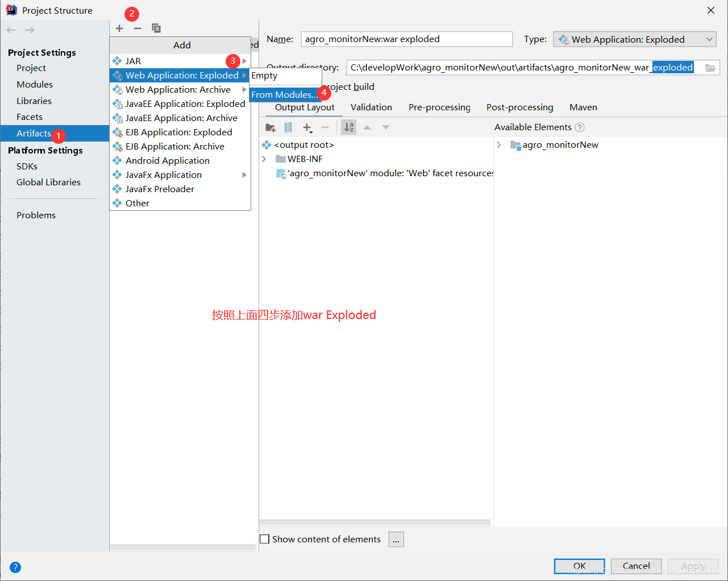Open Facets in Project Settings

tap(30, 117)
